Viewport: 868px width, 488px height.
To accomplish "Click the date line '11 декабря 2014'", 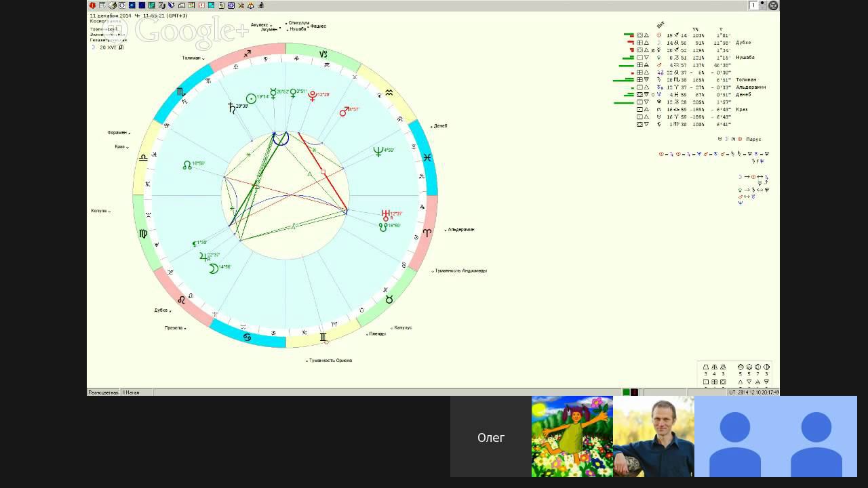I will 111,16.
